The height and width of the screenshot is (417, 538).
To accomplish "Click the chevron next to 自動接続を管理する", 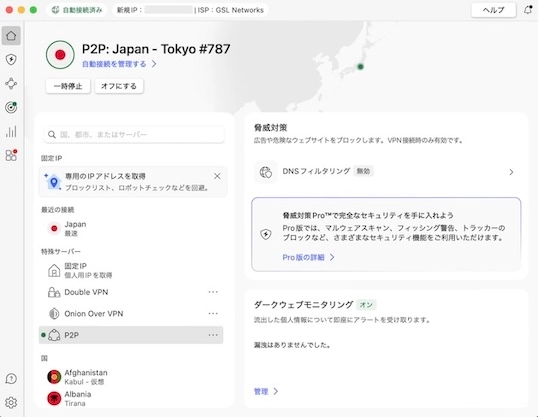I will (x=154, y=64).
